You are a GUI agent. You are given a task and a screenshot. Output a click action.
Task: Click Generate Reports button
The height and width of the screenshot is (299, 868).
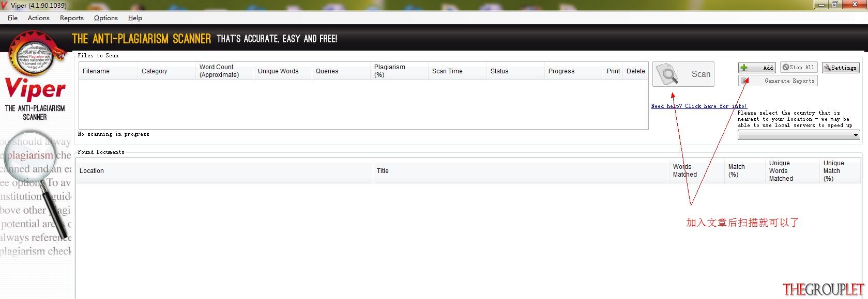pos(778,81)
